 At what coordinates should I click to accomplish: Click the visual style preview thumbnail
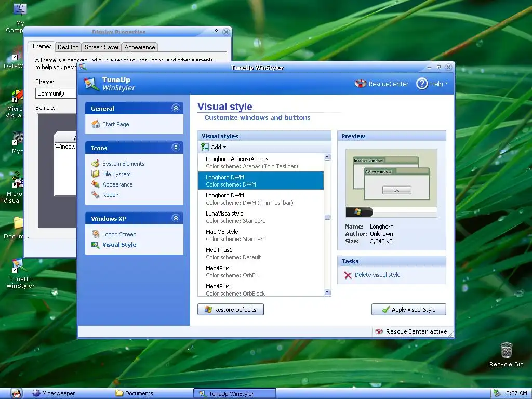coord(391,183)
